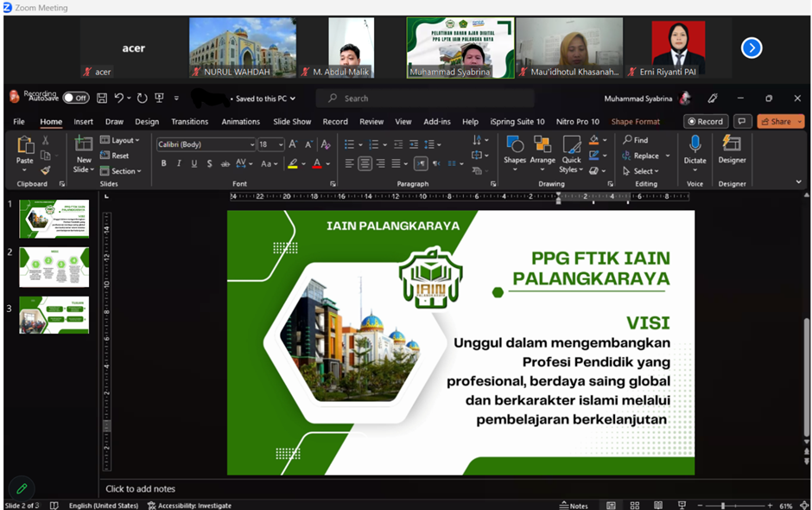The image size is (812, 510).
Task: Switch to Transitions tab
Action: click(189, 122)
